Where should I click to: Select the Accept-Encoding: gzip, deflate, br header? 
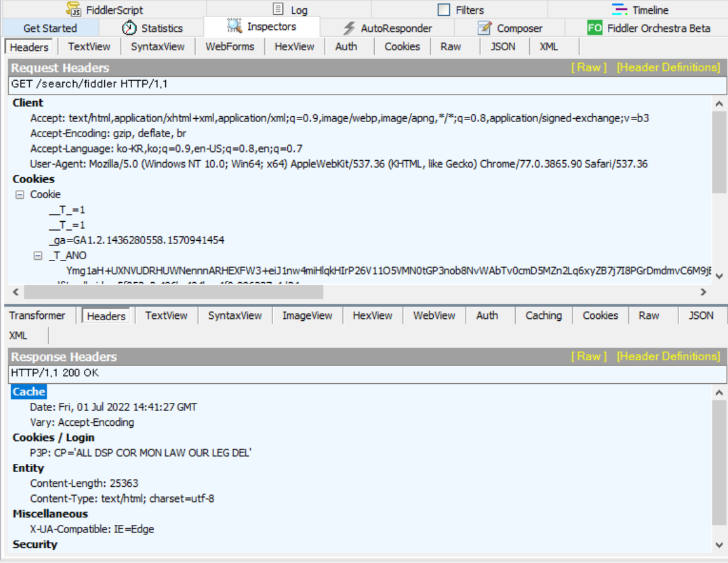tap(108, 134)
